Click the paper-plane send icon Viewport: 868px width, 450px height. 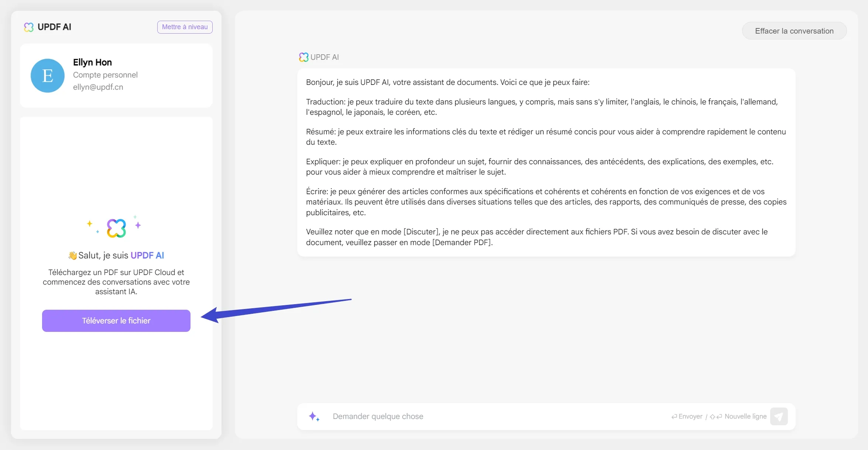(779, 416)
